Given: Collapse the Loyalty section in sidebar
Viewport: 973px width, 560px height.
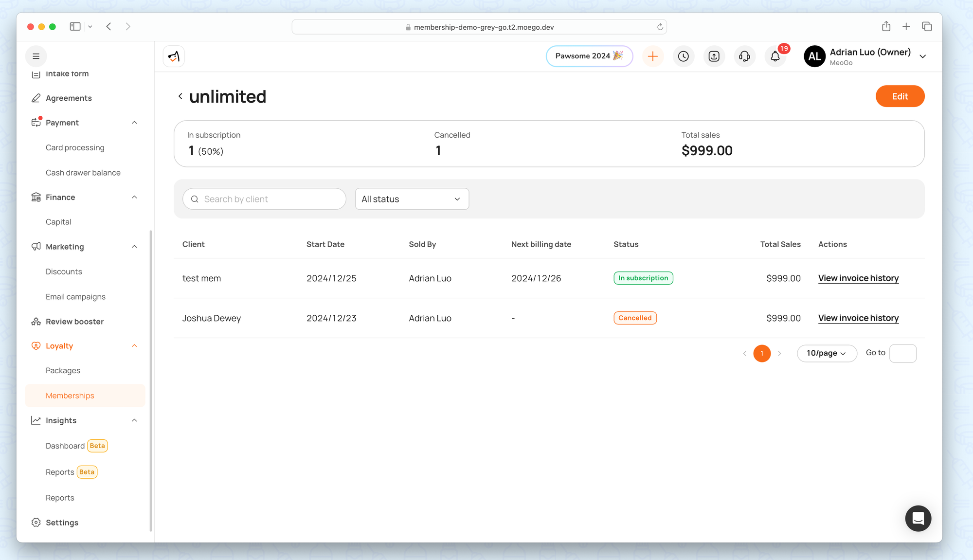Looking at the screenshot, I should [x=134, y=346].
